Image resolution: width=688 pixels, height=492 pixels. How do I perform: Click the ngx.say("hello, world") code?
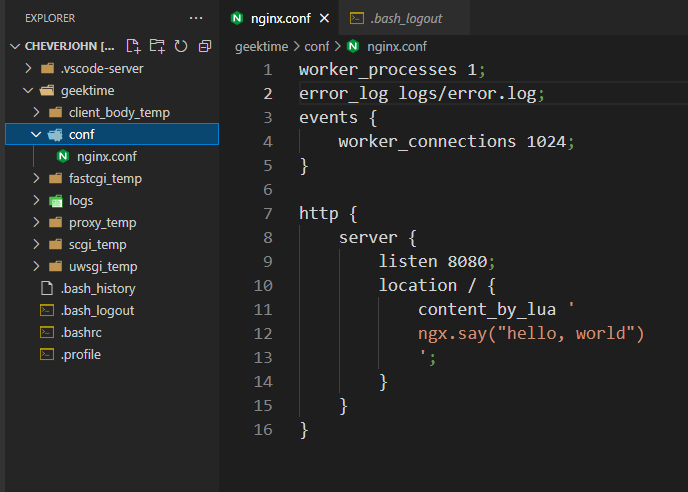coord(531,334)
